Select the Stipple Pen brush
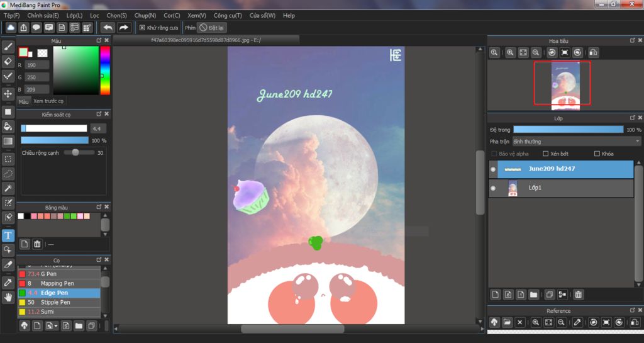Image resolution: width=644 pixels, height=343 pixels. (x=58, y=302)
